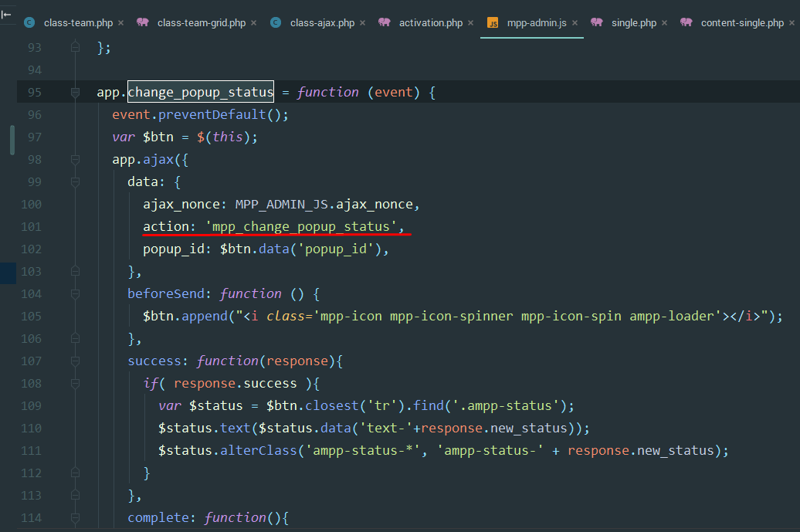Click the hide panel arrow icon
This screenshot has height=532, width=800.
(x=6, y=14)
